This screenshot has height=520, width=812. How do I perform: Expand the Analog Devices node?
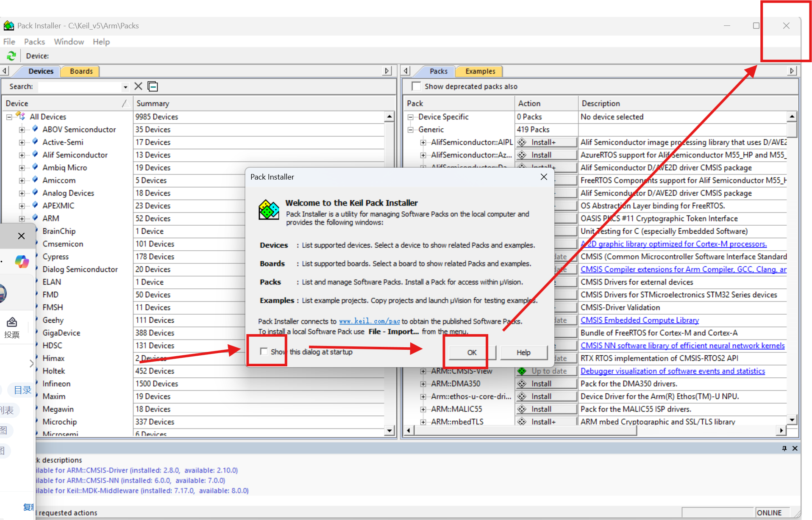(x=22, y=193)
